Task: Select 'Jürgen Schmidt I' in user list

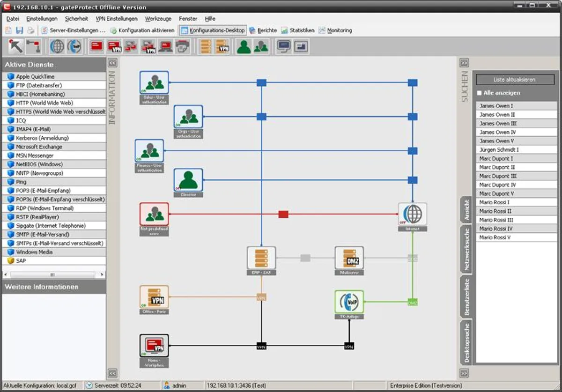Action: click(x=499, y=150)
